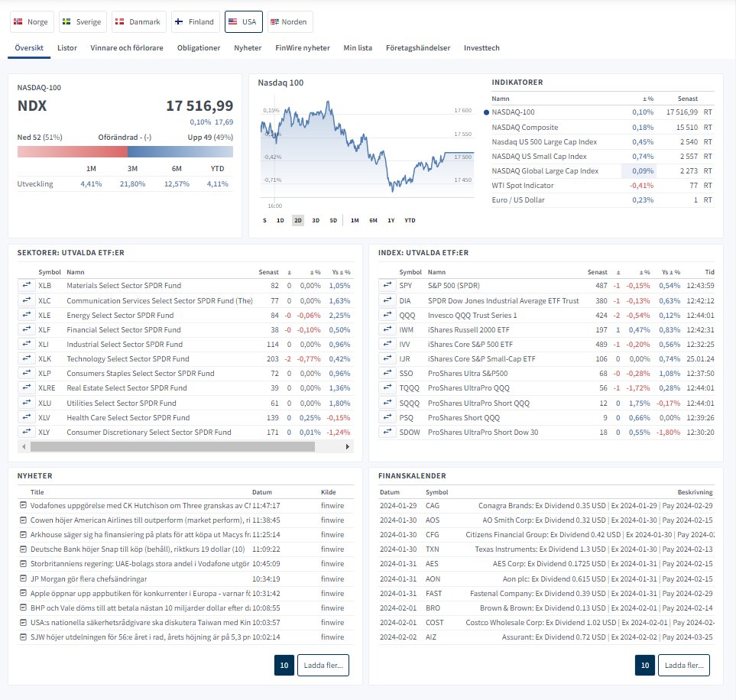Click Ladda fler under Finanskalender
This screenshot has height=700, width=736.
pyautogui.click(x=684, y=666)
